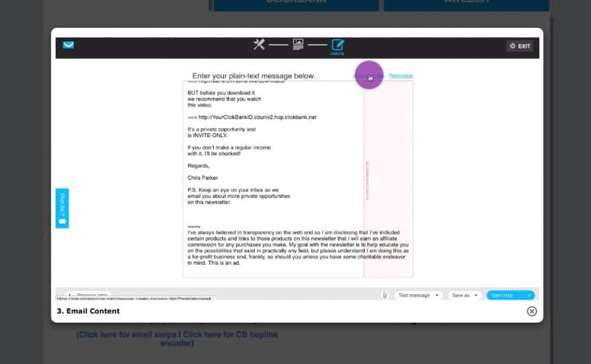The height and width of the screenshot is (364, 591).
Task: Click the EXIT button
Action: (519, 46)
